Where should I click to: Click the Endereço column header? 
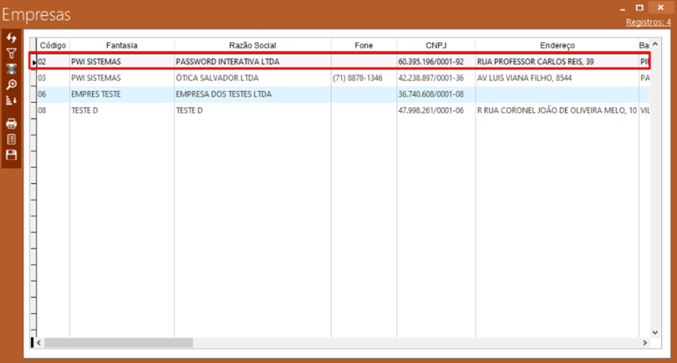coord(557,45)
